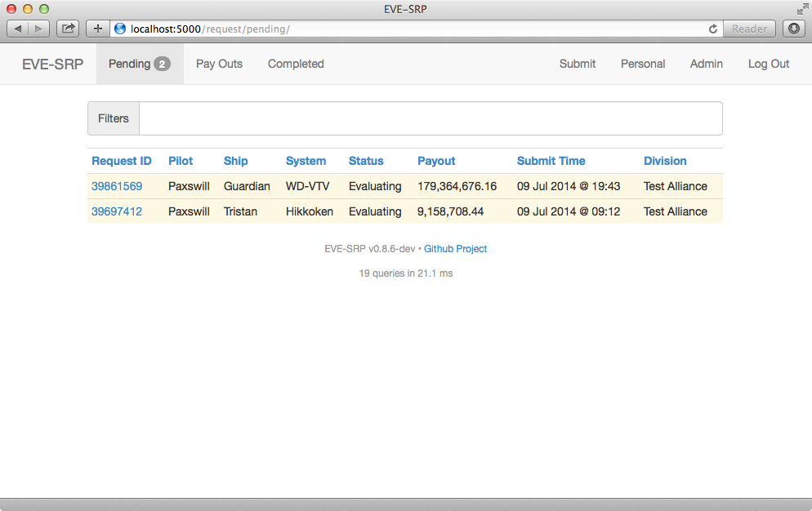Go back with the browser back arrow

[x=18, y=29]
